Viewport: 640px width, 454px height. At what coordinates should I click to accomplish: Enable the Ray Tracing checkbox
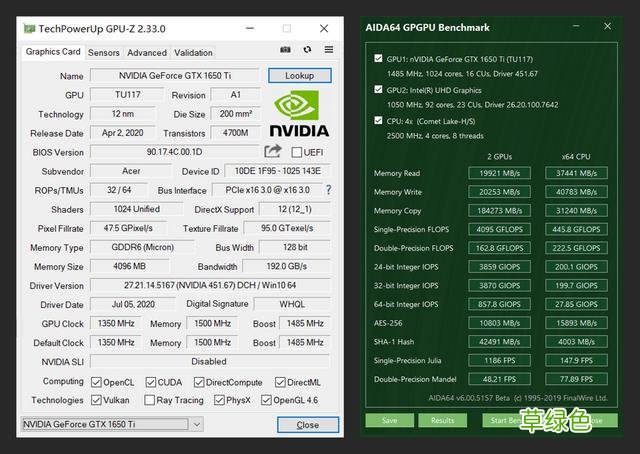point(149,400)
